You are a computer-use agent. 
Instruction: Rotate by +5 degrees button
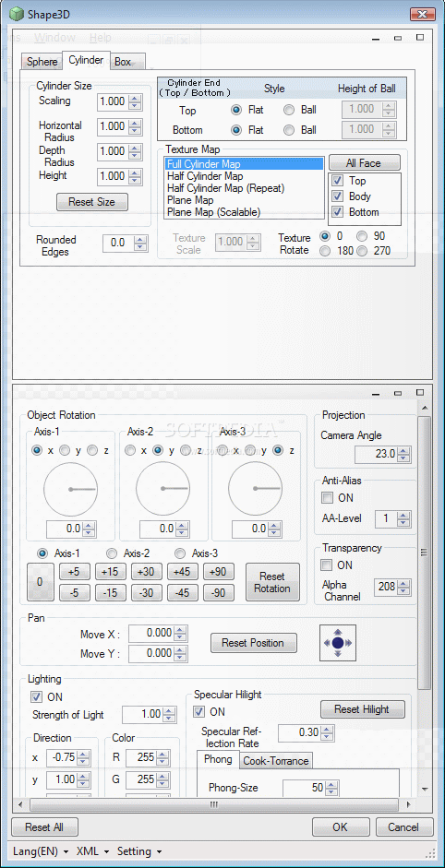(x=74, y=571)
